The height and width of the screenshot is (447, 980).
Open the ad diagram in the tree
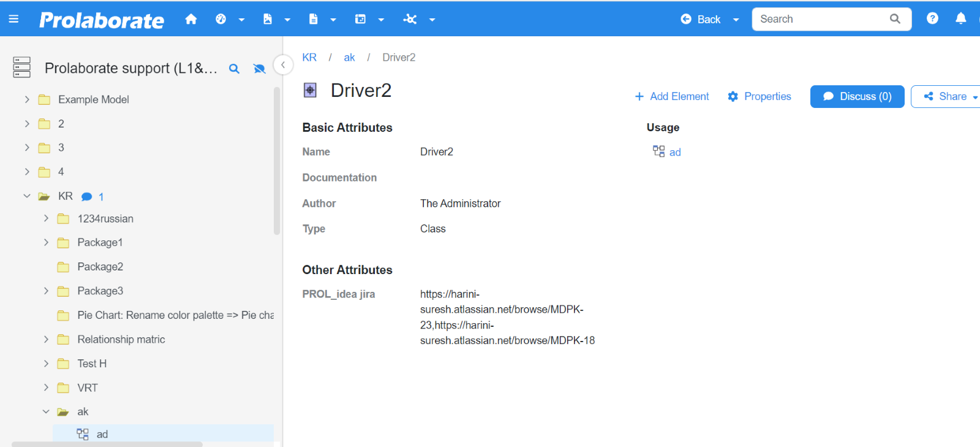tap(102, 434)
